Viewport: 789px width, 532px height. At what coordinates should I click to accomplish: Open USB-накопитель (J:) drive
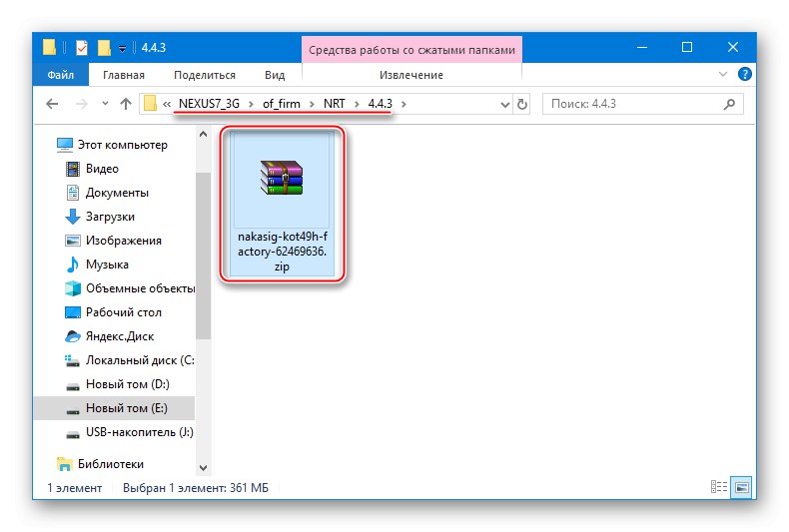[140, 432]
